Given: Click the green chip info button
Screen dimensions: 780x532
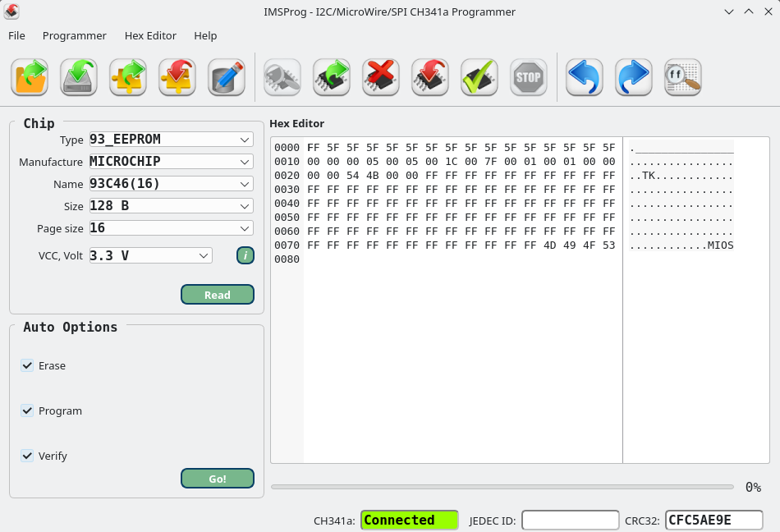Looking at the screenshot, I should click(x=245, y=255).
